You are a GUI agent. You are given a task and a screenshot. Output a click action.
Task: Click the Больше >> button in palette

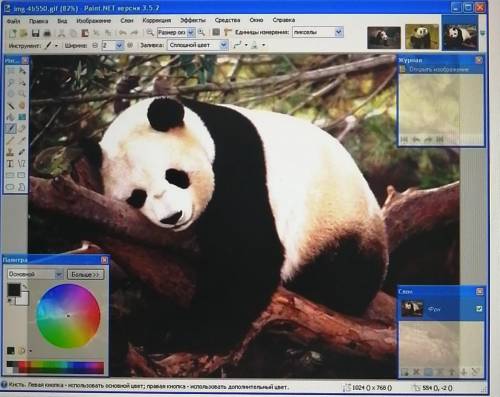coord(85,275)
